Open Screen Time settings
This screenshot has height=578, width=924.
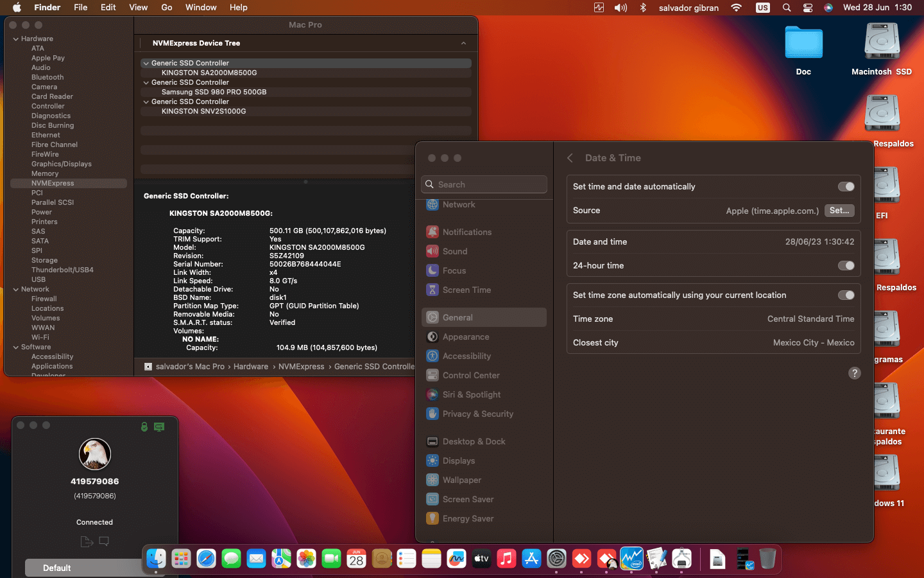484,290
